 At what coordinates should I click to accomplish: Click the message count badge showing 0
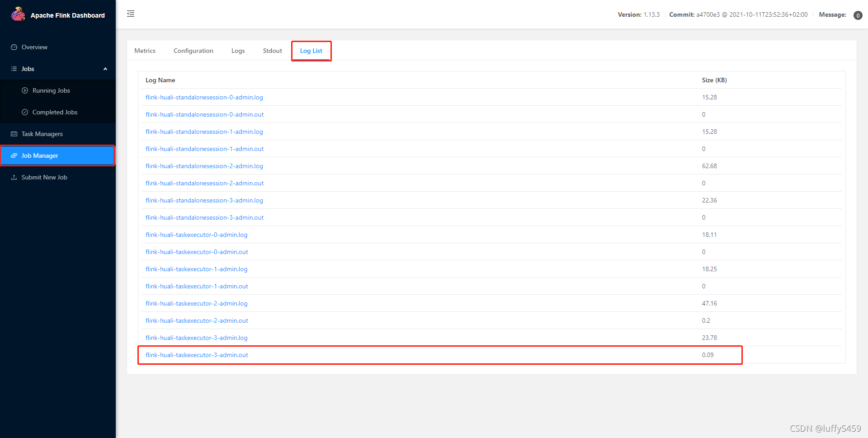[858, 15]
